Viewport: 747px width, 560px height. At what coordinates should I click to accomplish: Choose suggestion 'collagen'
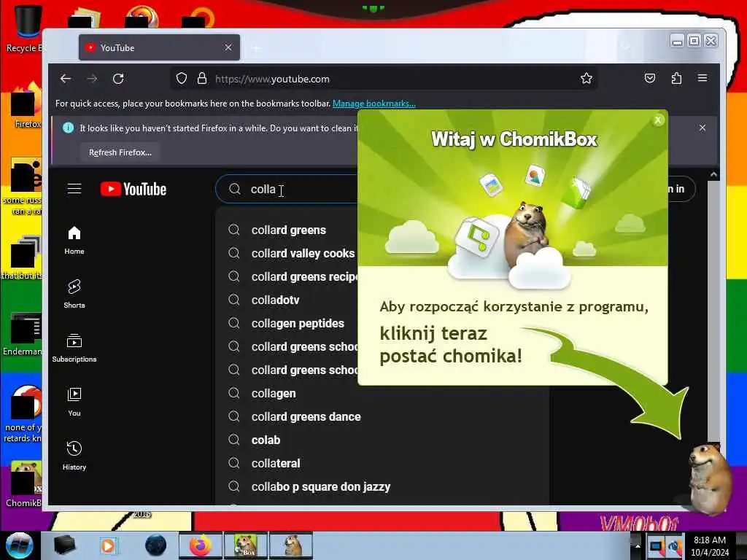click(x=274, y=393)
